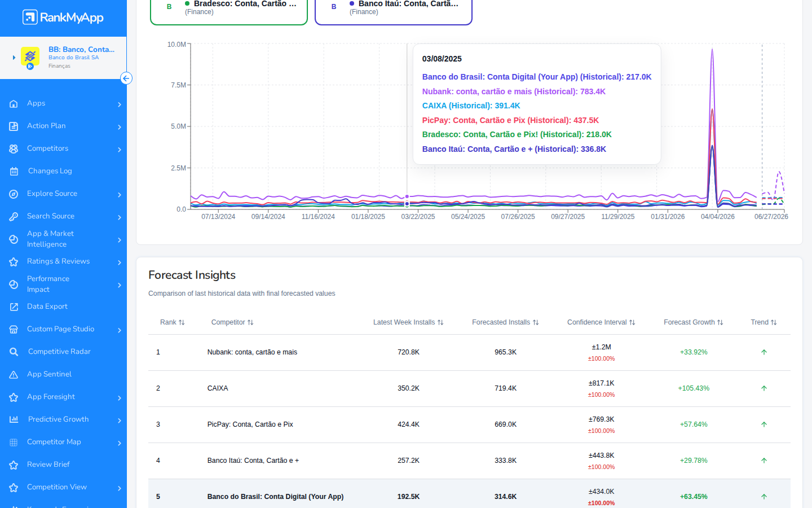Image resolution: width=812 pixels, height=508 pixels.
Task: Click Banco do Brasil forecasted installs 314.6K
Action: (505, 497)
